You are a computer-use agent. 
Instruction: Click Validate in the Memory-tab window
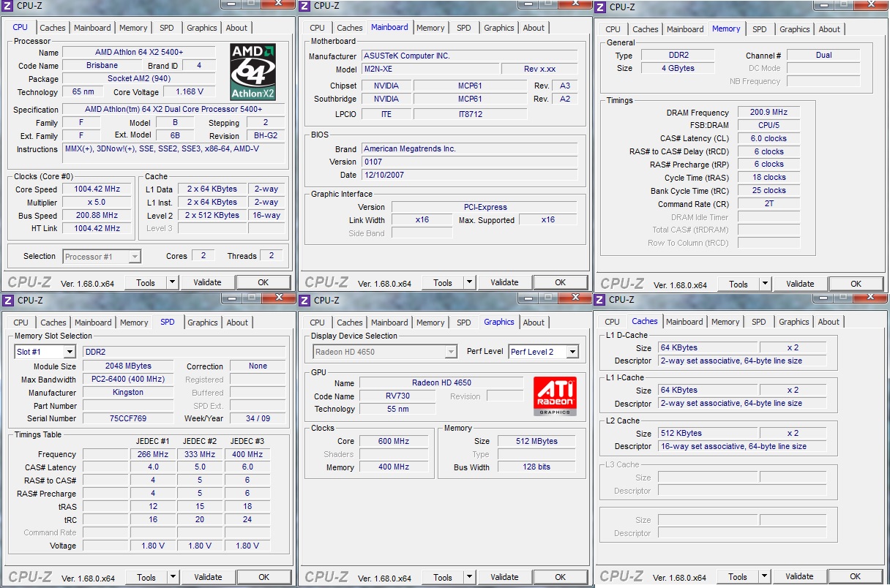tap(801, 284)
